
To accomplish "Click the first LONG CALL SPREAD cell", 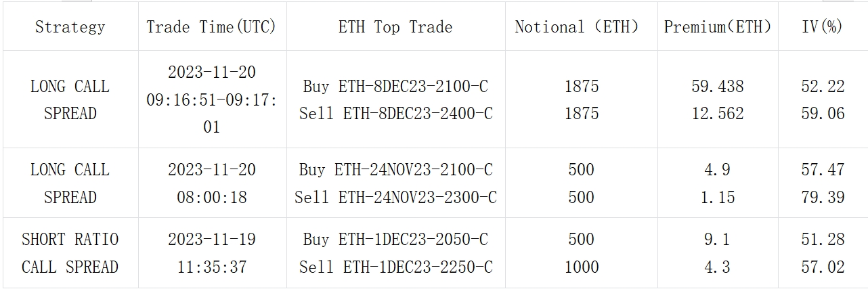I will [70, 100].
